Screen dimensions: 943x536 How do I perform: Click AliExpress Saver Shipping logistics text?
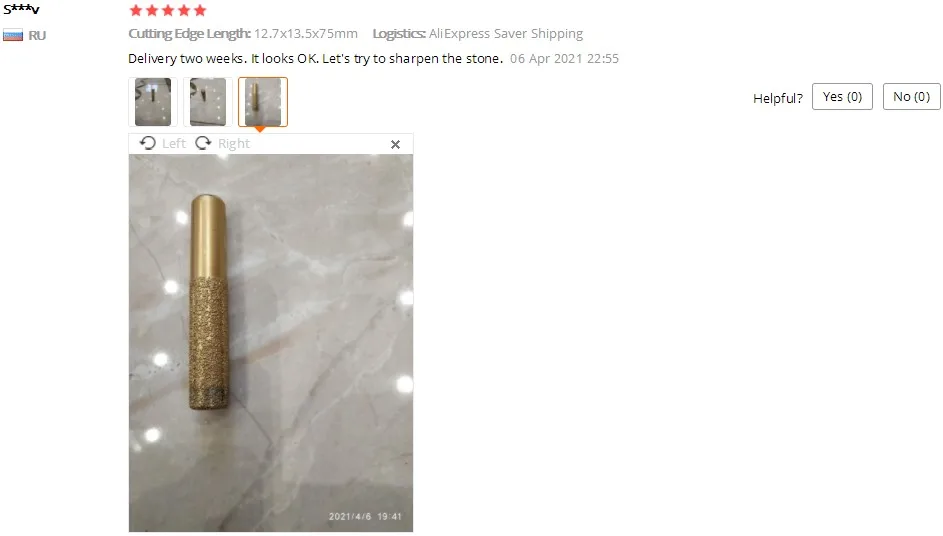click(506, 34)
